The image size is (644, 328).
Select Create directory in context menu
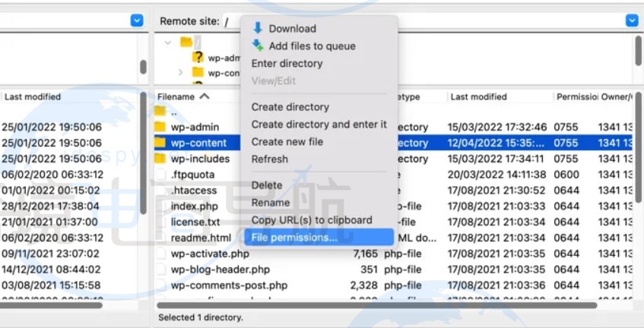point(290,107)
